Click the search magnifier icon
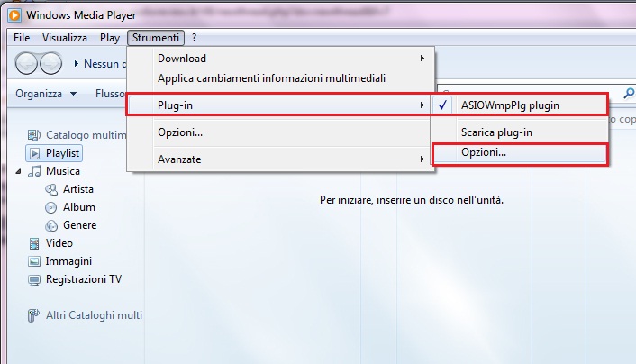Viewport: 636px width, 364px height. point(628,94)
